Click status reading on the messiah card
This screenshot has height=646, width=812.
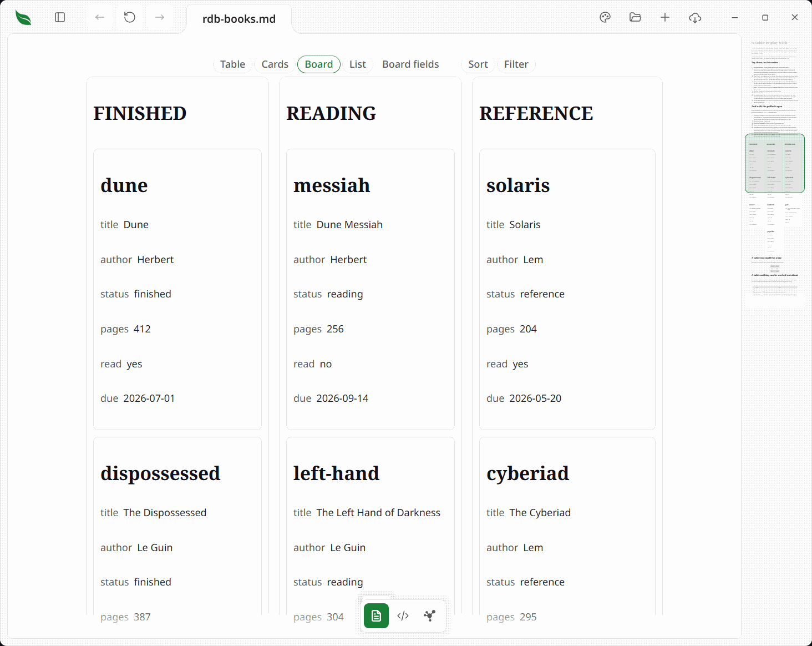[x=345, y=294]
